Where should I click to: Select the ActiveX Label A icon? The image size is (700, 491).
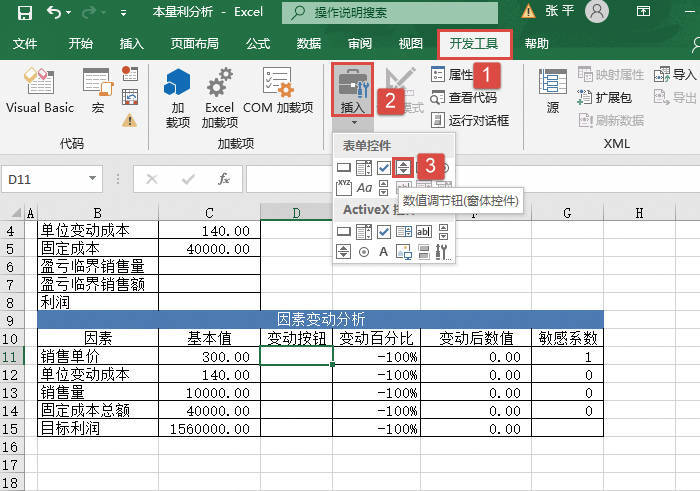383,252
